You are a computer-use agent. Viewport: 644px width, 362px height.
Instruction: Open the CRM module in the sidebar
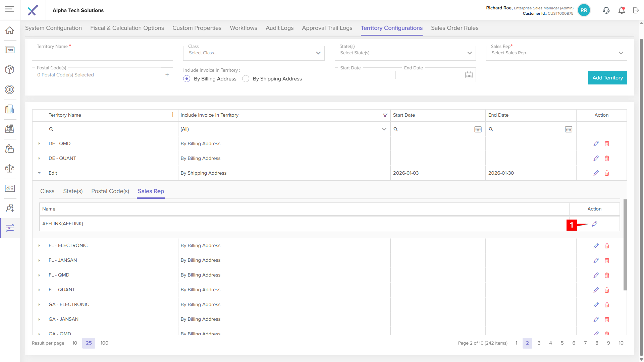click(x=10, y=50)
